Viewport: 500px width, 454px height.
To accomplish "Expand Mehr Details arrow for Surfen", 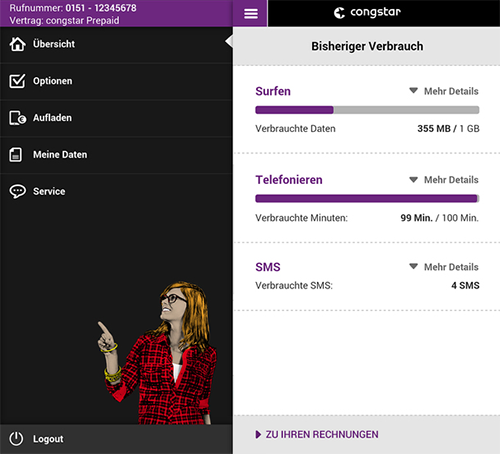I will [x=413, y=91].
